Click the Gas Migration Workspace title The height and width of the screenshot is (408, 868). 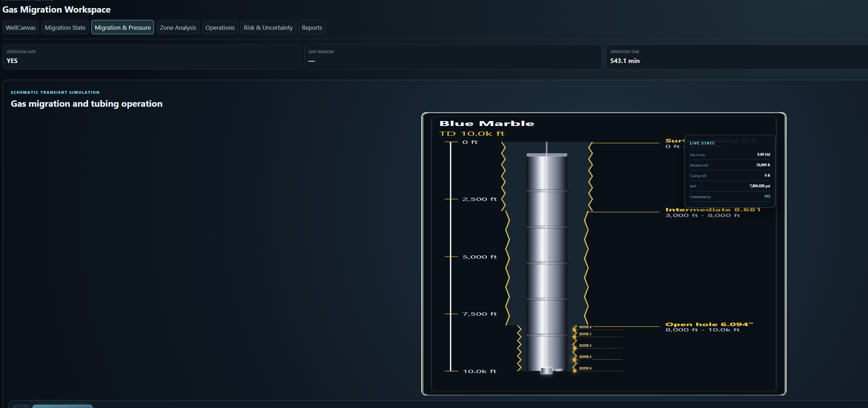(x=56, y=9)
